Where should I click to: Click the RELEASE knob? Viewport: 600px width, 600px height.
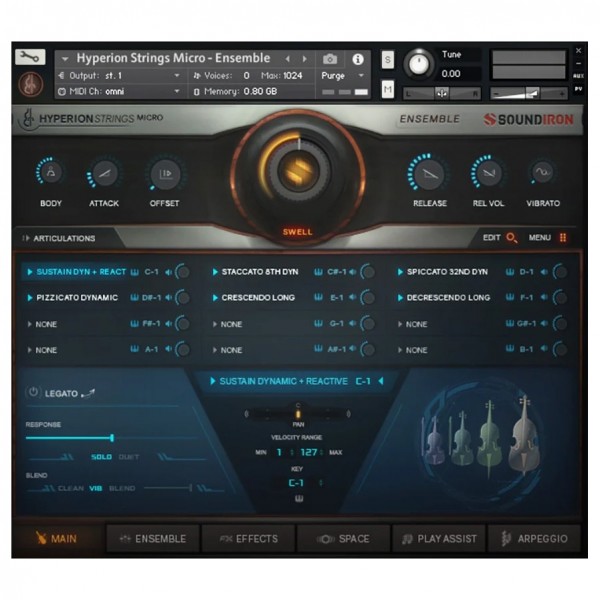(429, 174)
